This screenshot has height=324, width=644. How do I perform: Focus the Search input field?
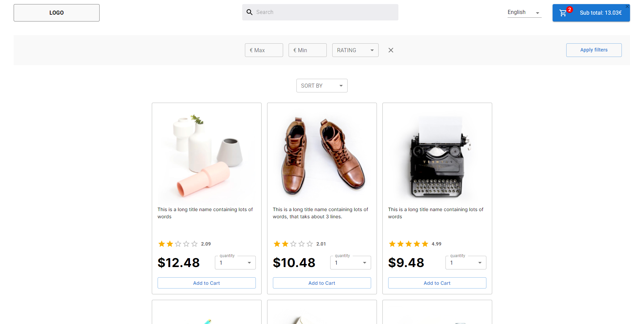320,12
